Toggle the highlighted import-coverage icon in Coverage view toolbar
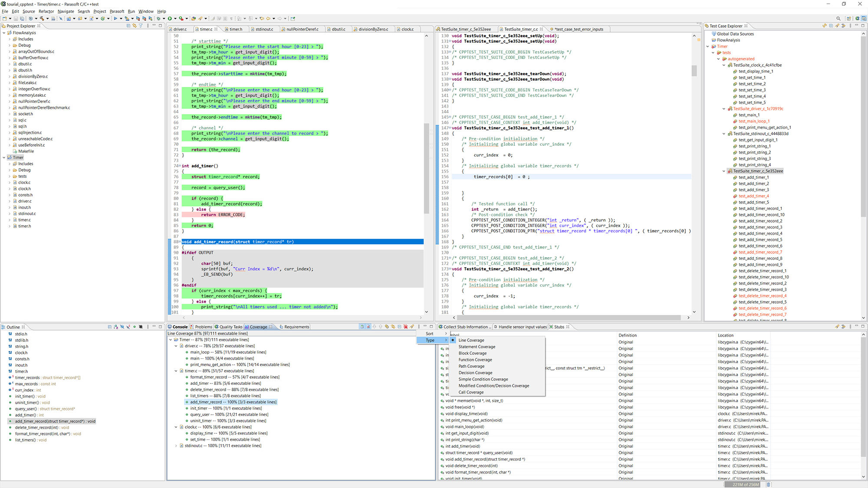Screen dimensions: 868x488 (x=362, y=327)
